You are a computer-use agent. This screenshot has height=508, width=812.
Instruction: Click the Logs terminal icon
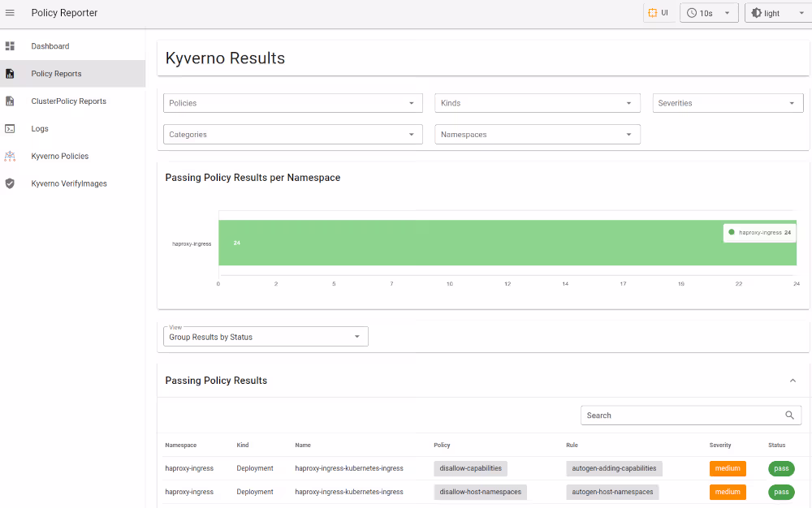coord(11,129)
